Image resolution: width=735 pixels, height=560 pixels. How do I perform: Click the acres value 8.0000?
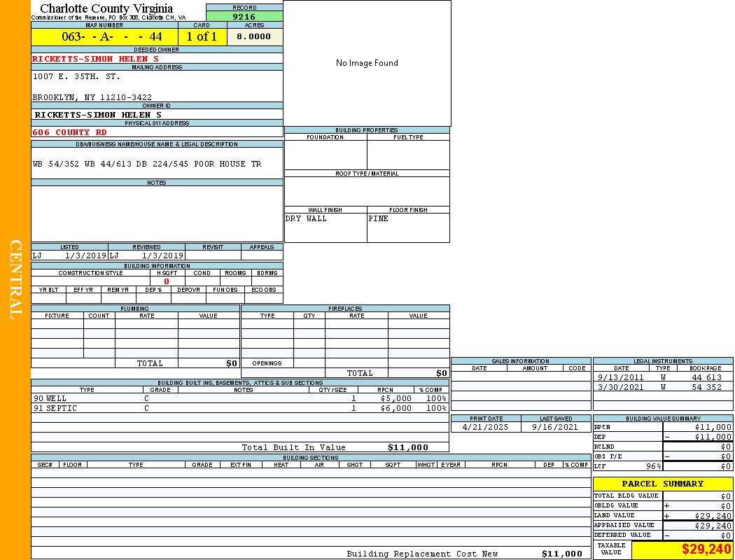253,37
